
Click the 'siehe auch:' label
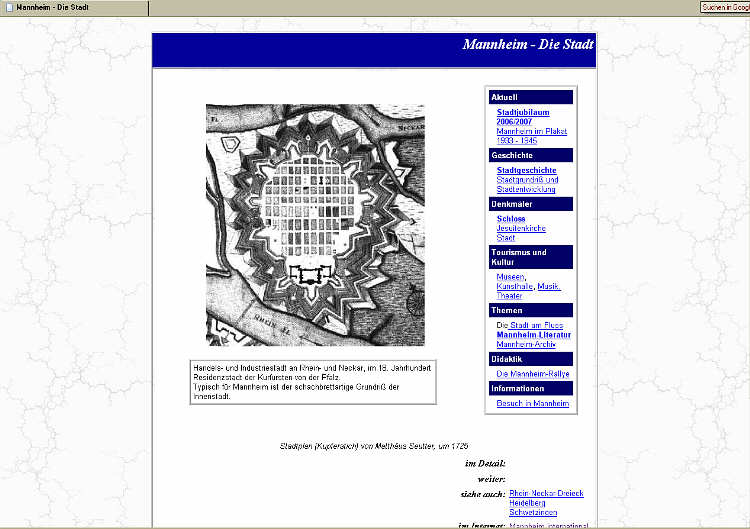(483, 494)
